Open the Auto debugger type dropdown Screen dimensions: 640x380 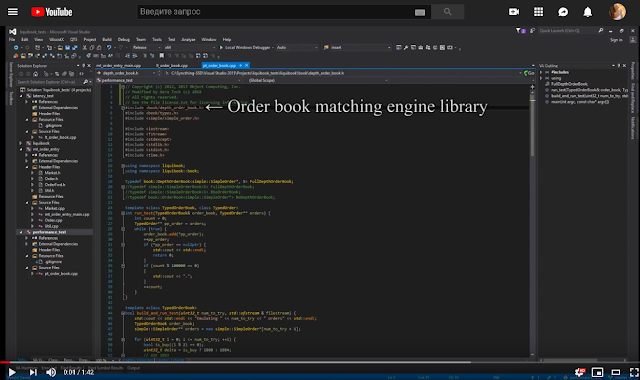point(297,47)
